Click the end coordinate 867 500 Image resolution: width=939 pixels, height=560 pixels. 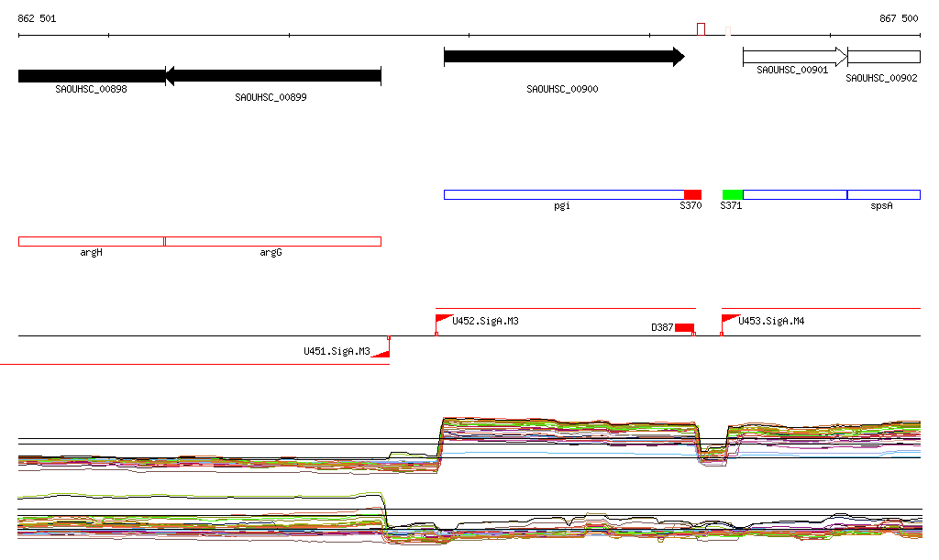click(x=899, y=18)
